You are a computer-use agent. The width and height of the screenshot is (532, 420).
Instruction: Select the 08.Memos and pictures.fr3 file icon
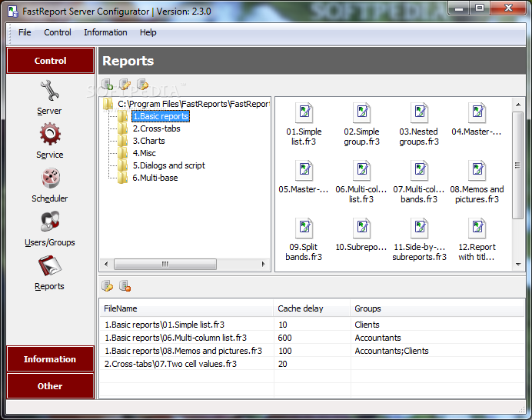tap(477, 170)
